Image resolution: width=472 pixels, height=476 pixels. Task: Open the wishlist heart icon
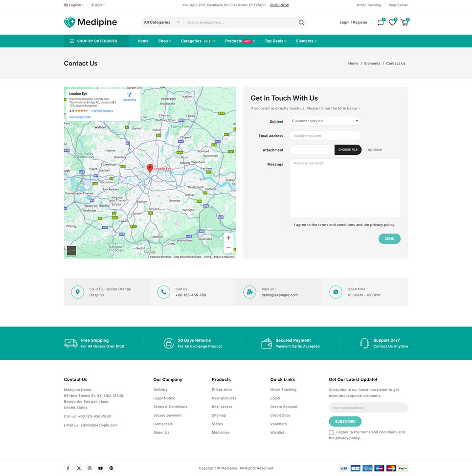(x=392, y=22)
